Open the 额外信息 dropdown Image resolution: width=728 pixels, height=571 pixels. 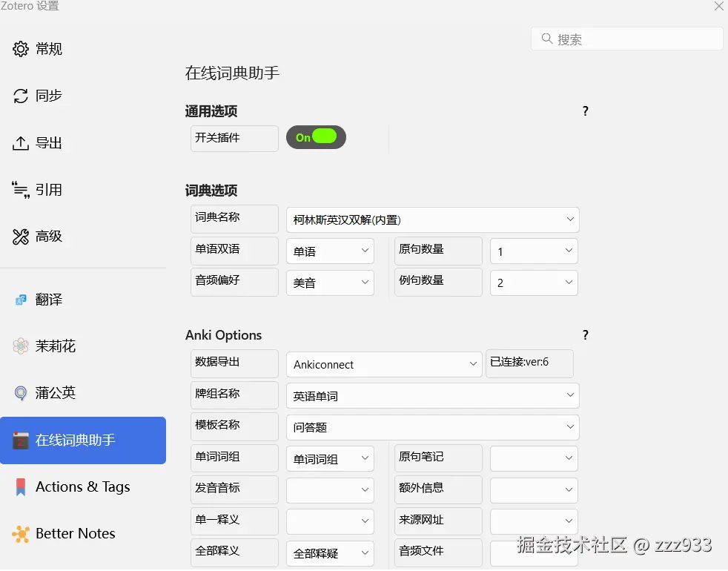534,490
